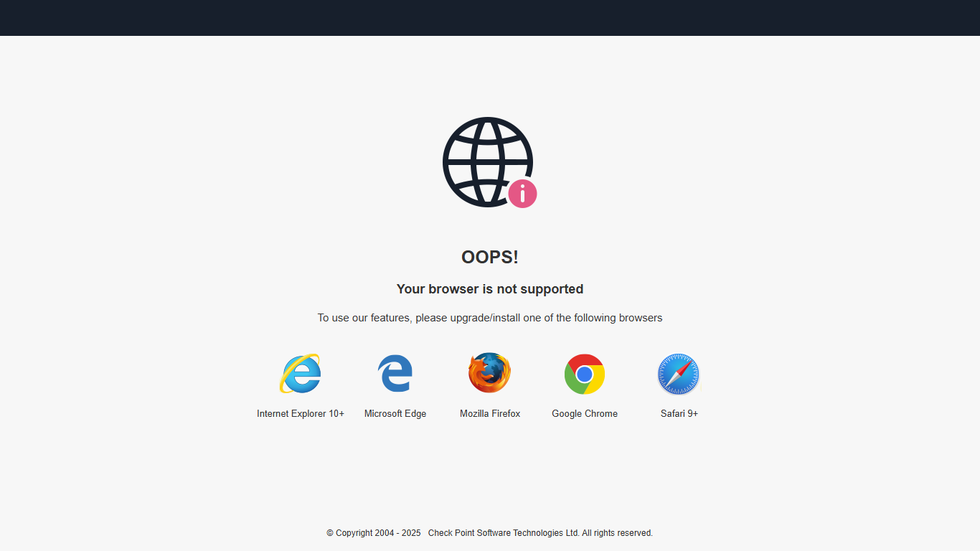Open the "Microsoft Edge" label link
Viewport: 980px width, 551px height.
click(x=395, y=414)
